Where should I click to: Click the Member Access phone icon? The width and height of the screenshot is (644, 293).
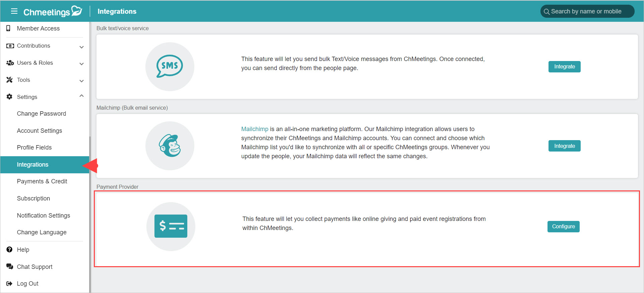pos(9,28)
